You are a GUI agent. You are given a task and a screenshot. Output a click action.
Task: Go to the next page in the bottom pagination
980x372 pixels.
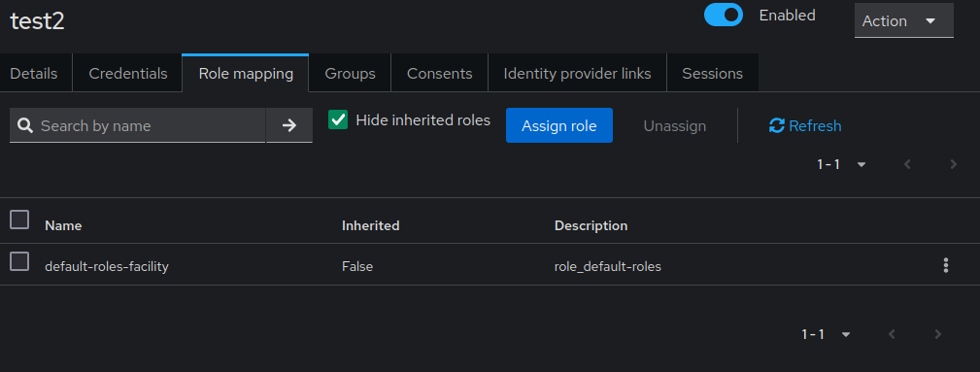[x=937, y=334]
